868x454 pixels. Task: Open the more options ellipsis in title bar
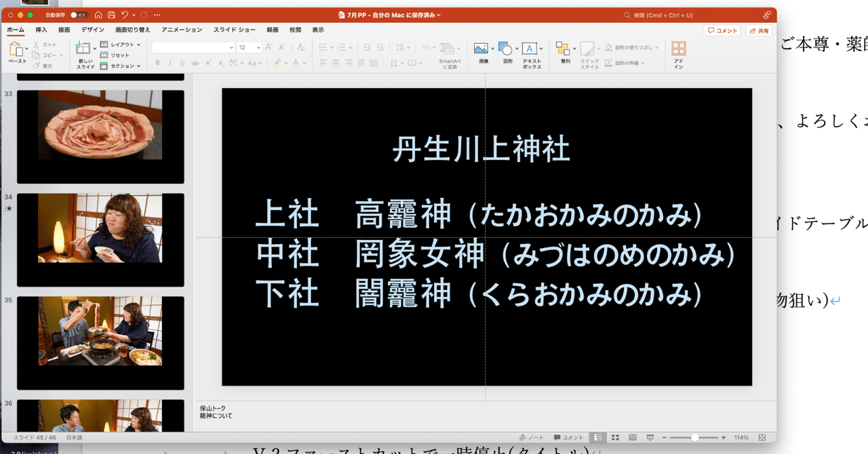158,15
